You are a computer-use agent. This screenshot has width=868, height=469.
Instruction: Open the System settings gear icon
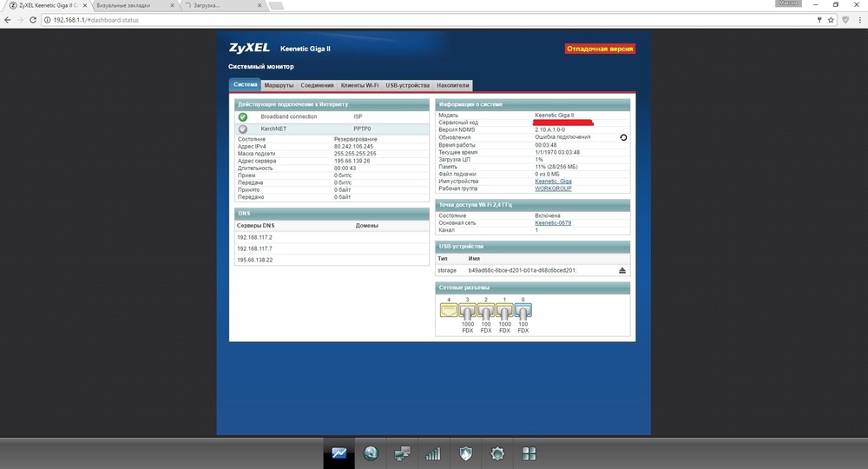(x=497, y=454)
